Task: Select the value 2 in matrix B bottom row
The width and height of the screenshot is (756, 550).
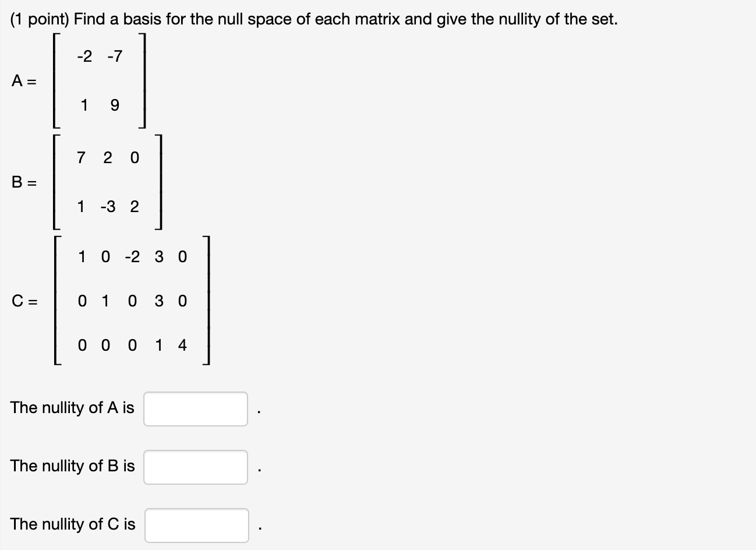Action: (x=137, y=207)
